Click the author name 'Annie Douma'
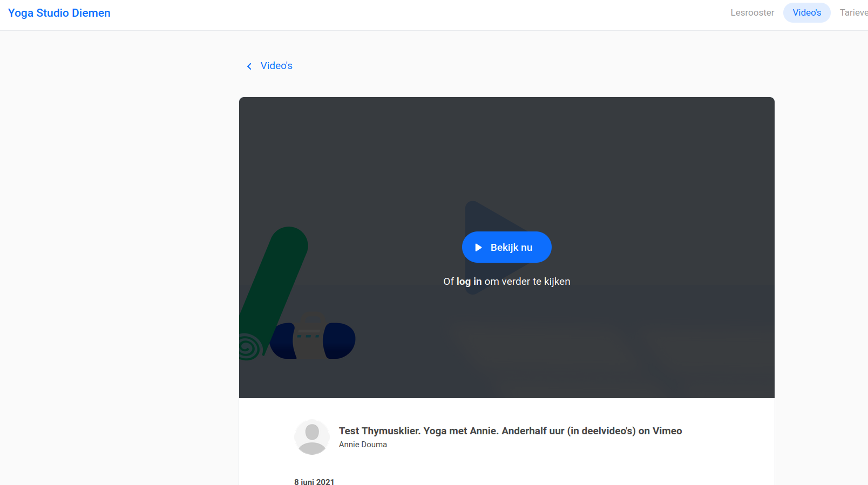Screen dimensions: 868x485 pos(363,445)
